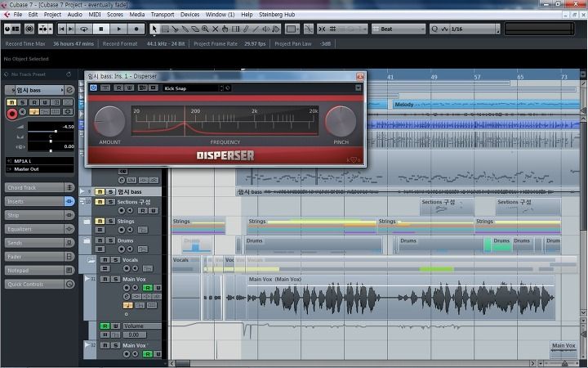Open Disperser plugin functions menu arrow
The width and height of the screenshot is (588, 368).
click(x=359, y=88)
